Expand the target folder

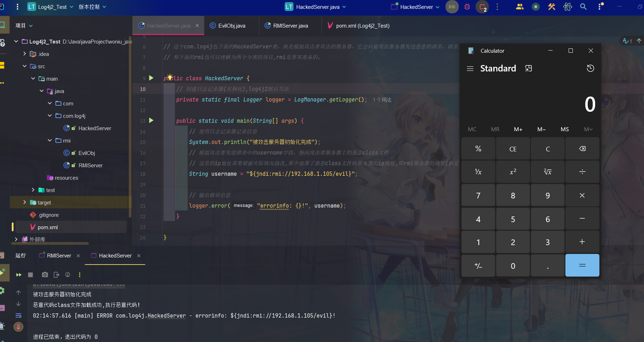24,202
